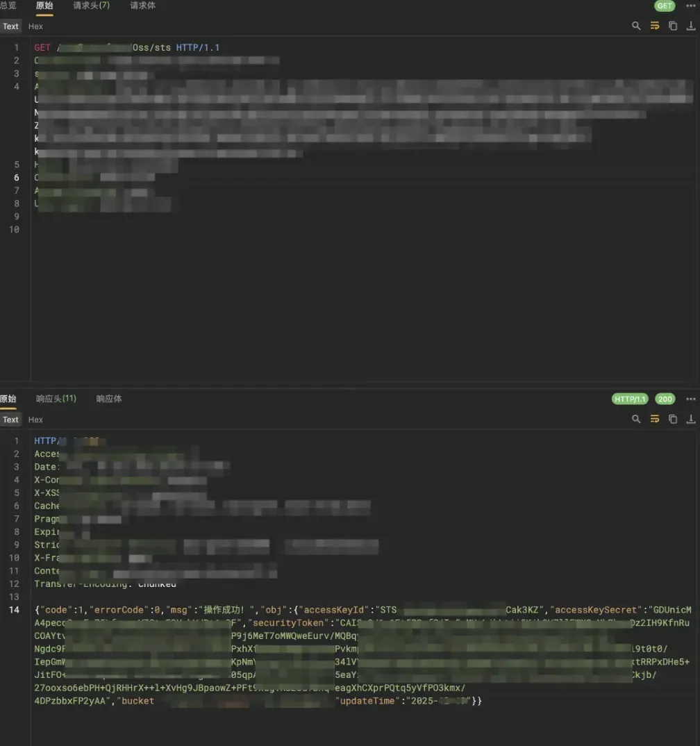Click the "bucket" key in response JSON
The height and width of the screenshot is (746, 700).
click(136, 701)
